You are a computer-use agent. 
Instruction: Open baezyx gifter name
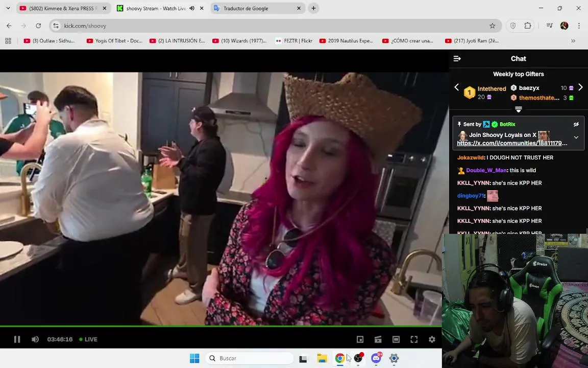[529, 88]
